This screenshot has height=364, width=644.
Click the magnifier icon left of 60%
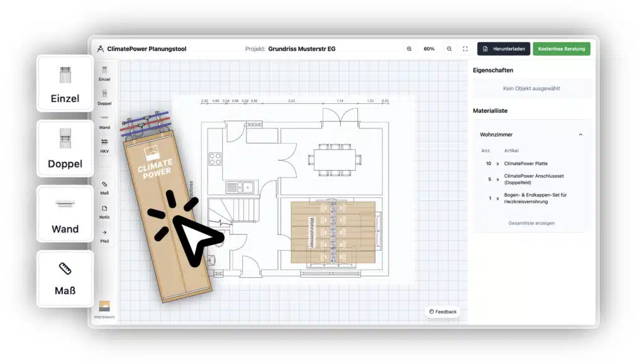409,49
